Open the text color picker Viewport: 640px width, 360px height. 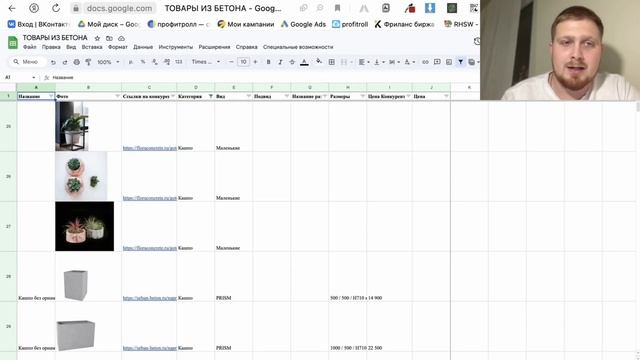point(304,62)
